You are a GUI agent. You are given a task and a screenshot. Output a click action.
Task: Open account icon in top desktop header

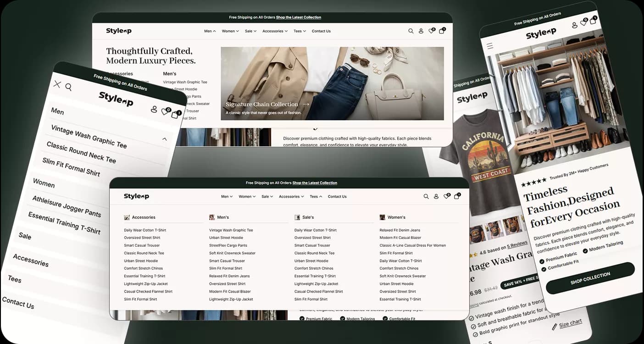click(421, 31)
